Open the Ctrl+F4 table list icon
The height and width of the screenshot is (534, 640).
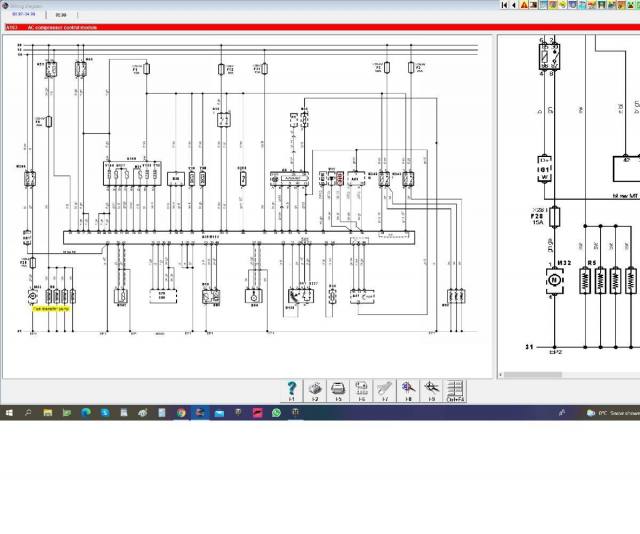click(x=455, y=388)
